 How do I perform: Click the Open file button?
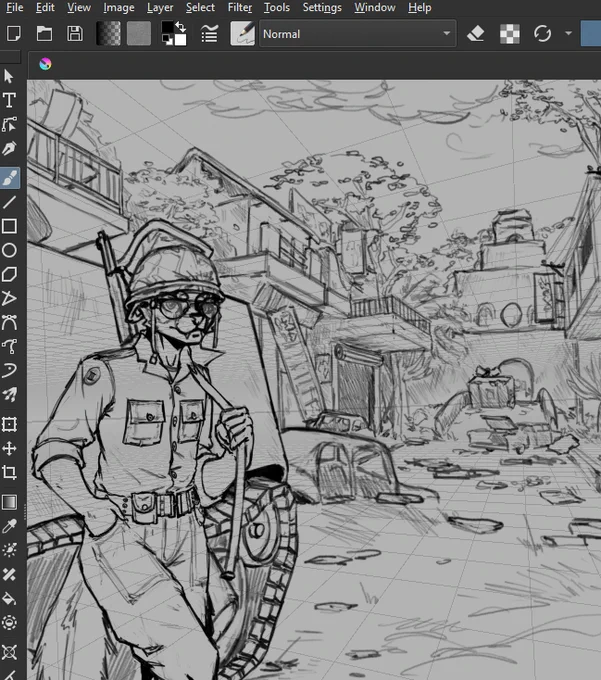click(x=44, y=34)
